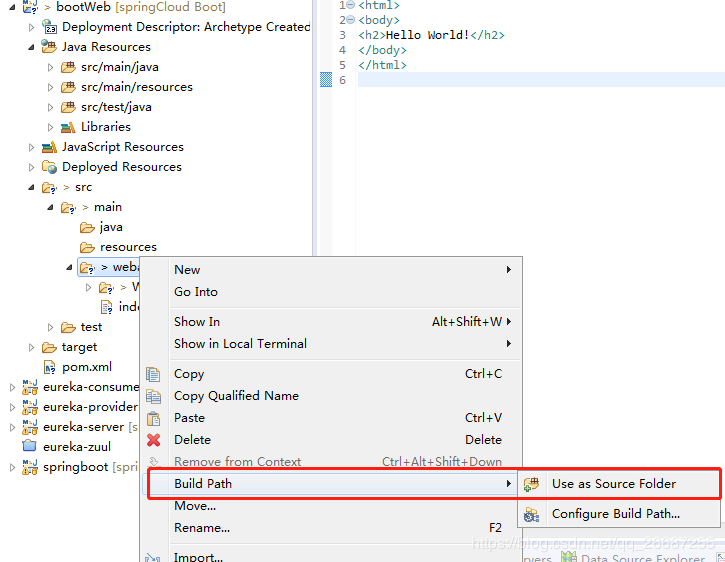Click the eureka-zuul folder icon
This screenshot has width=725, height=562.
tap(29, 447)
